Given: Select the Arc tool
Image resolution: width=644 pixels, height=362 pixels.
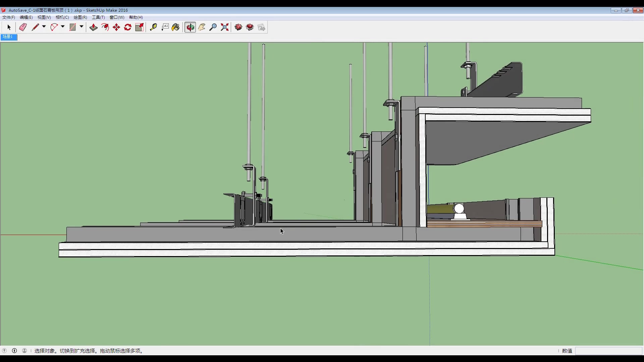Looking at the screenshot, I should [54, 27].
